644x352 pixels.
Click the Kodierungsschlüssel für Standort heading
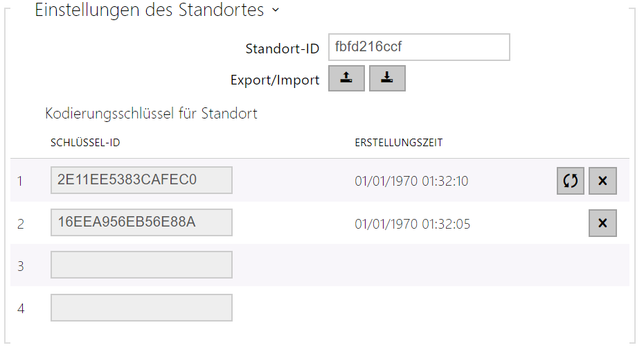(x=151, y=113)
